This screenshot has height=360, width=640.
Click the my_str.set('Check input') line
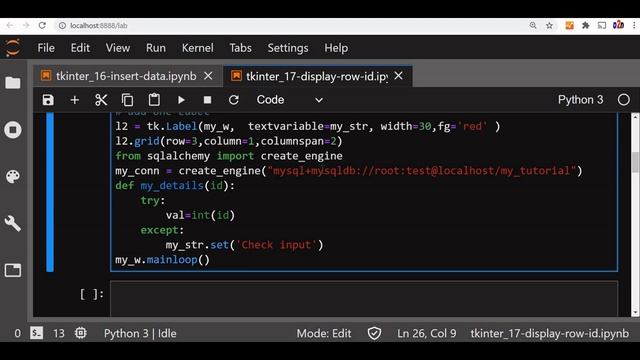coord(244,245)
